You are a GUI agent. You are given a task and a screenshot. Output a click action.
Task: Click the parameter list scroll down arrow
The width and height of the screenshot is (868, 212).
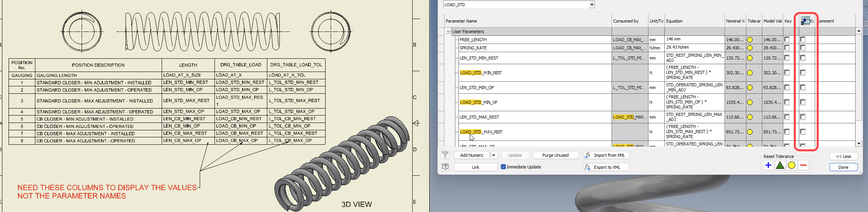coord(859,144)
